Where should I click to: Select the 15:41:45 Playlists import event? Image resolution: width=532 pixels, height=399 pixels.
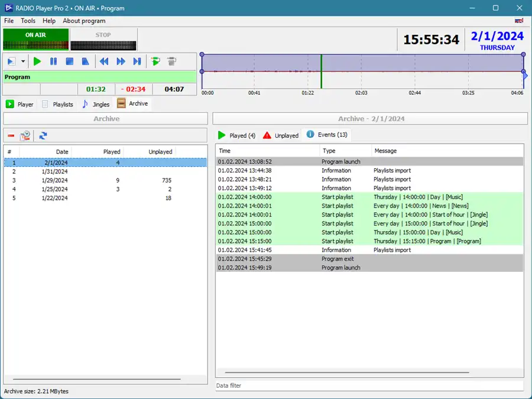370,249
